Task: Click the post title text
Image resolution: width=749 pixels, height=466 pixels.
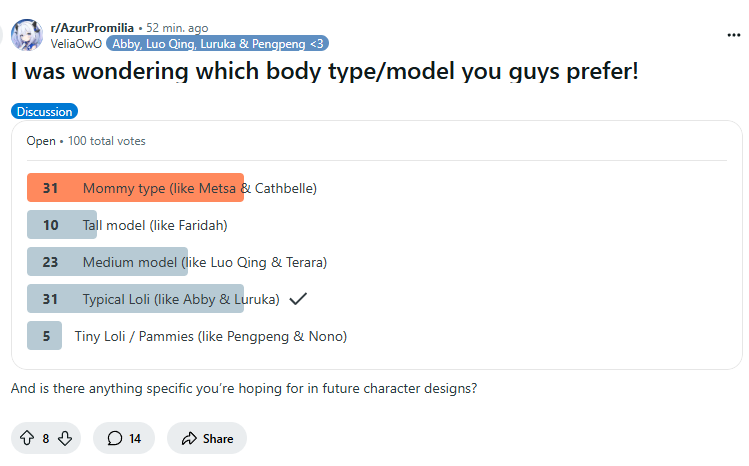Action: pyautogui.click(x=324, y=73)
